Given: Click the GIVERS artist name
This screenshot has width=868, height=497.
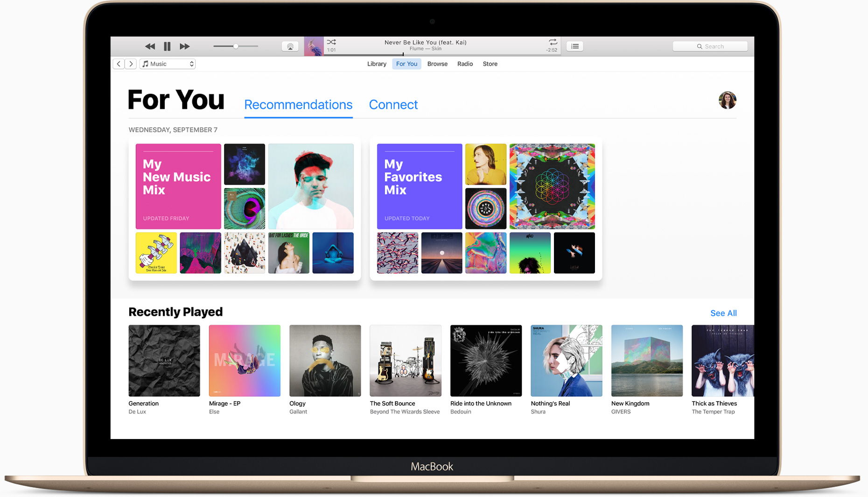Looking at the screenshot, I should (x=621, y=412).
